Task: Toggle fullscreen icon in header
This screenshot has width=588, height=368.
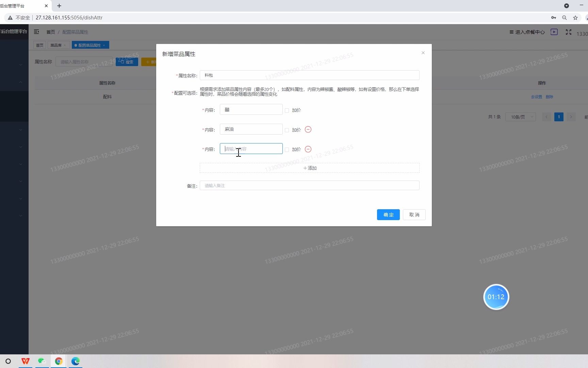Action: pos(569,32)
